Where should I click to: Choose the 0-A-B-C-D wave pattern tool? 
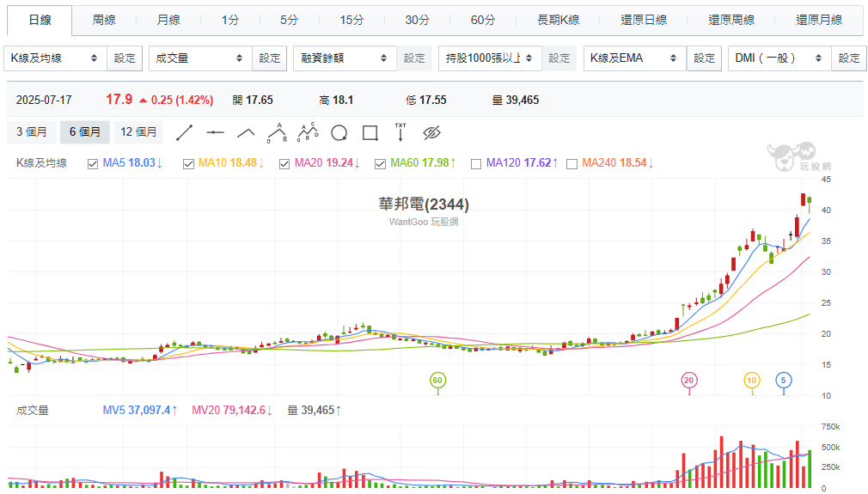[x=308, y=132]
